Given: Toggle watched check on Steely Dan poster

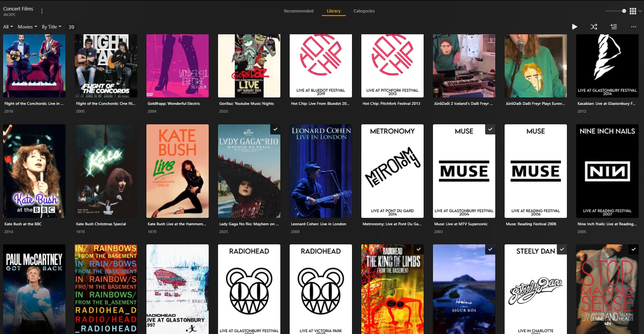Looking at the screenshot, I should click(562, 249).
